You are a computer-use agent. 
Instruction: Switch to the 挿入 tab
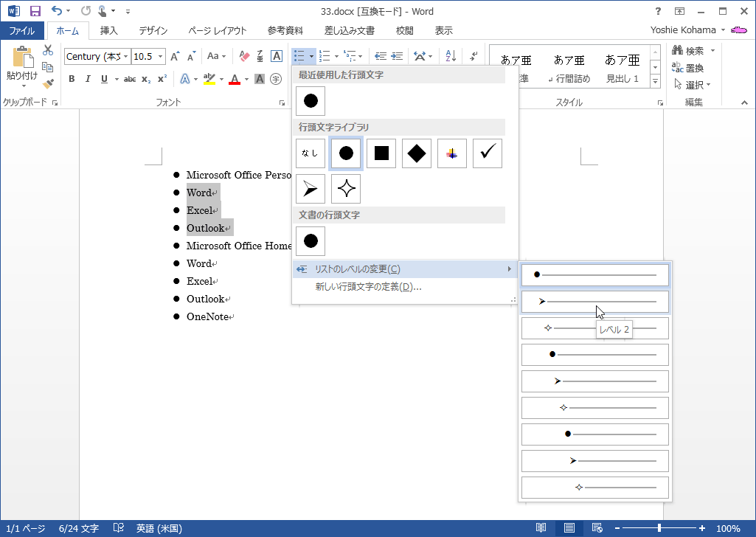coord(108,31)
